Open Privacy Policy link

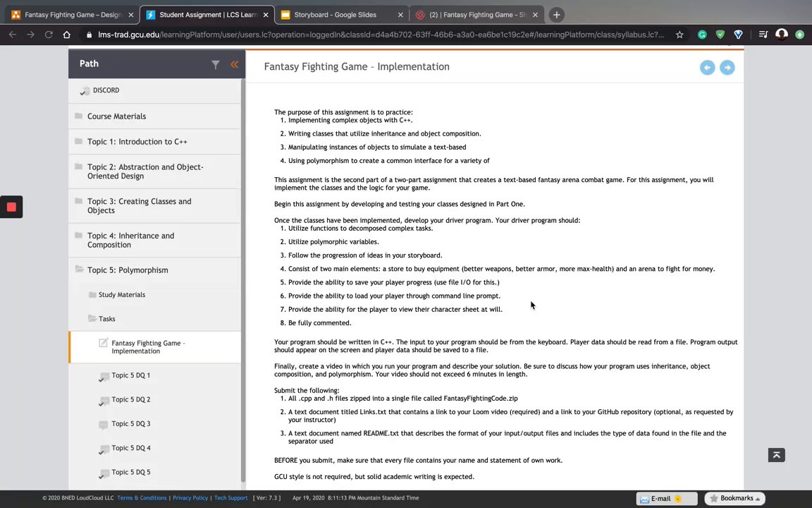tap(190, 497)
